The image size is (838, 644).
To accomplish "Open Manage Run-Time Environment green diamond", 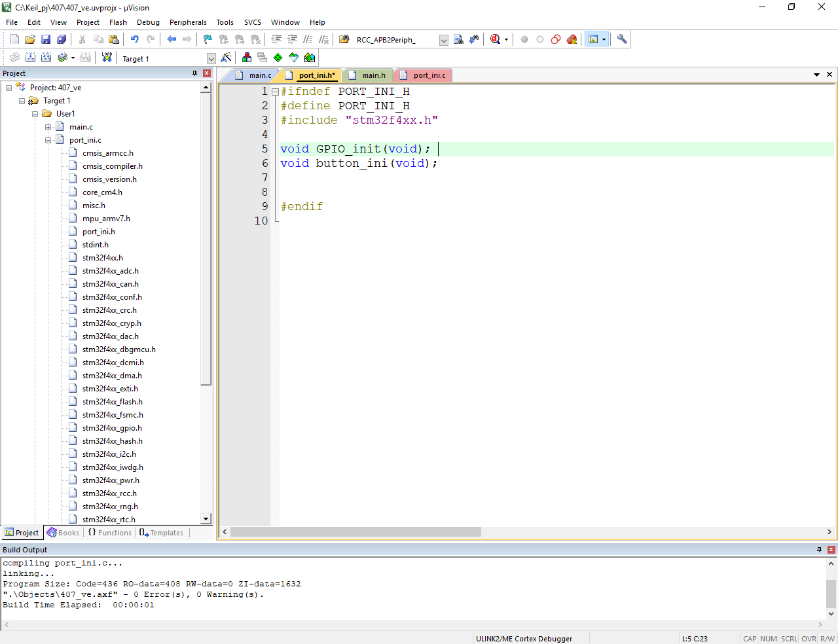I will pyautogui.click(x=278, y=58).
